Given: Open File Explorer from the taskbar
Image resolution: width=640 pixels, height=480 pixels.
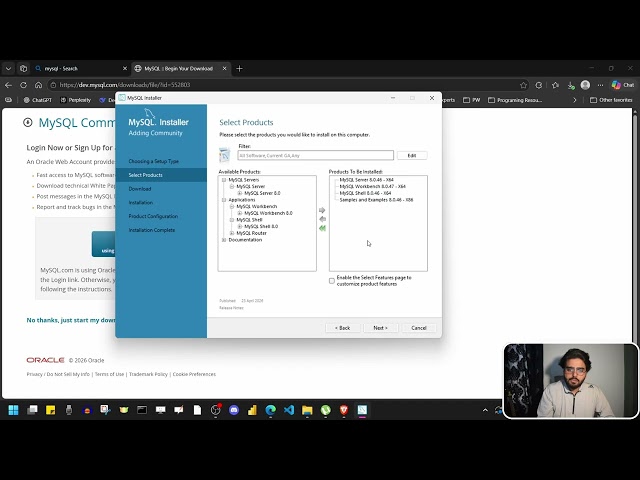Looking at the screenshot, I should 307,410.
